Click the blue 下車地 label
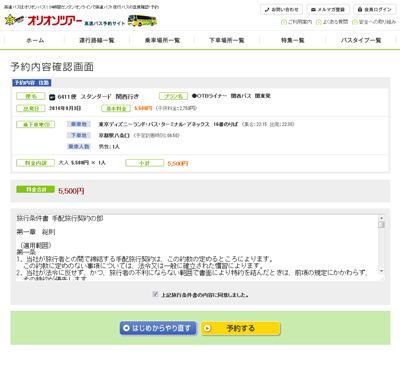This screenshot has height=366, width=400. [x=79, y=135]
